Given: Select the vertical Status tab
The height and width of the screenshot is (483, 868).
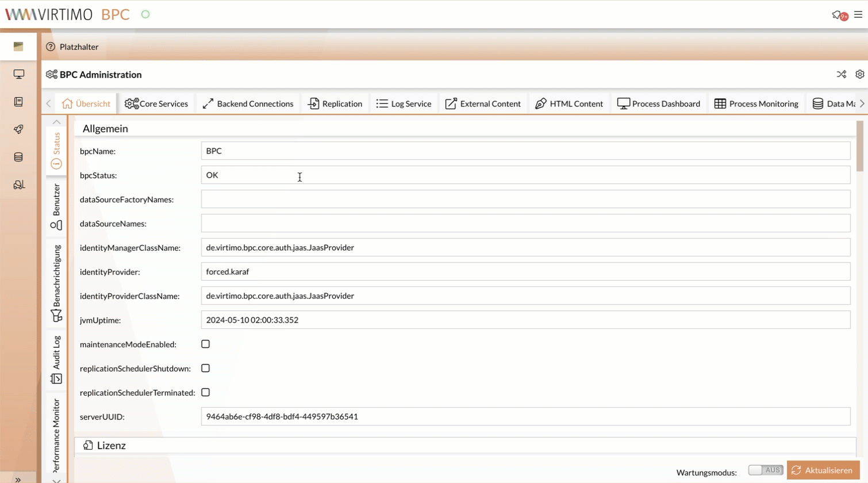Looking at the screenshot, I should pyautogui.click(x=56, y=150).
